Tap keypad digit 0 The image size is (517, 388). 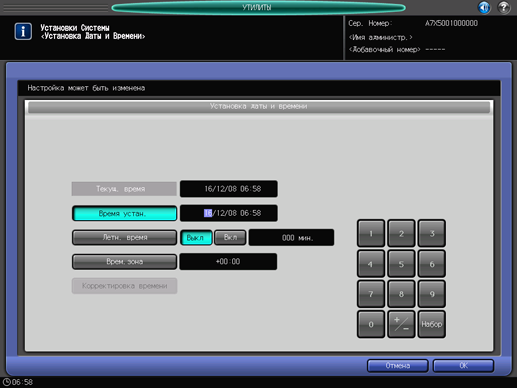click(x=371, y=324)
